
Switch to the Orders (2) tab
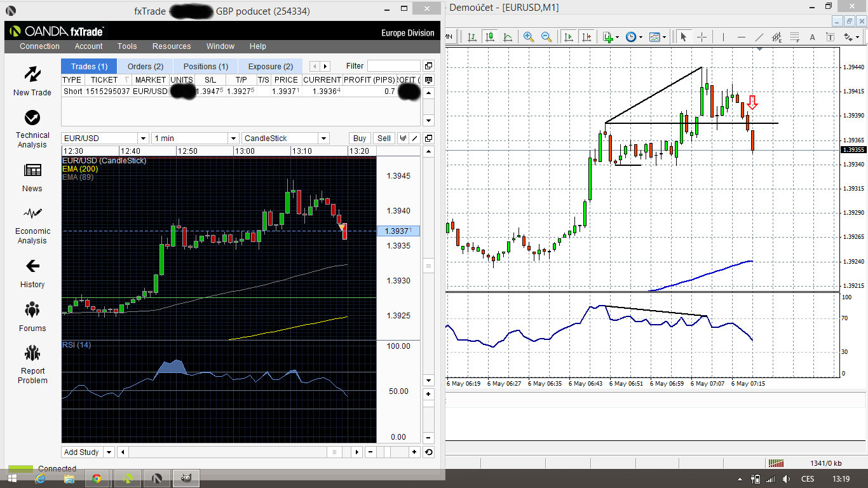(146, 66)
